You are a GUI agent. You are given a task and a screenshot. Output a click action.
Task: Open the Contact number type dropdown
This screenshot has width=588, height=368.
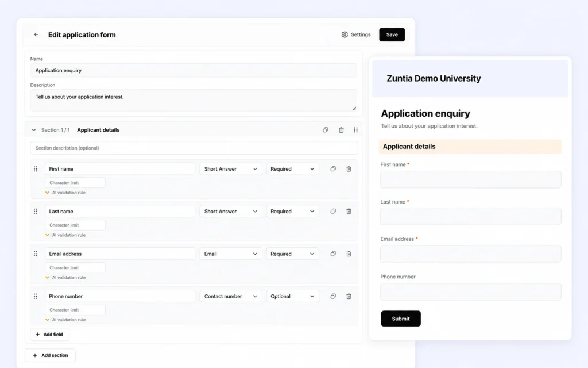[231, 296]
